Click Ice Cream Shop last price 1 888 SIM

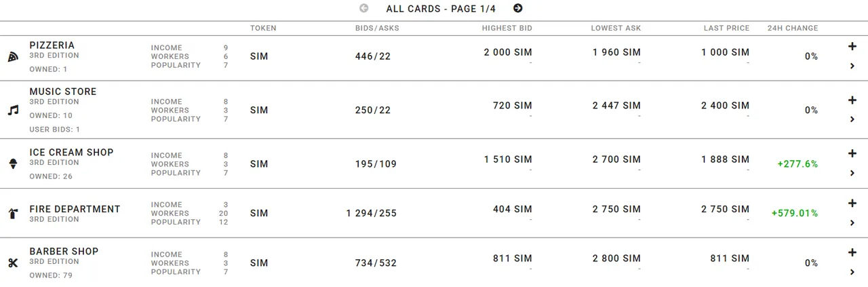(726, 159)
